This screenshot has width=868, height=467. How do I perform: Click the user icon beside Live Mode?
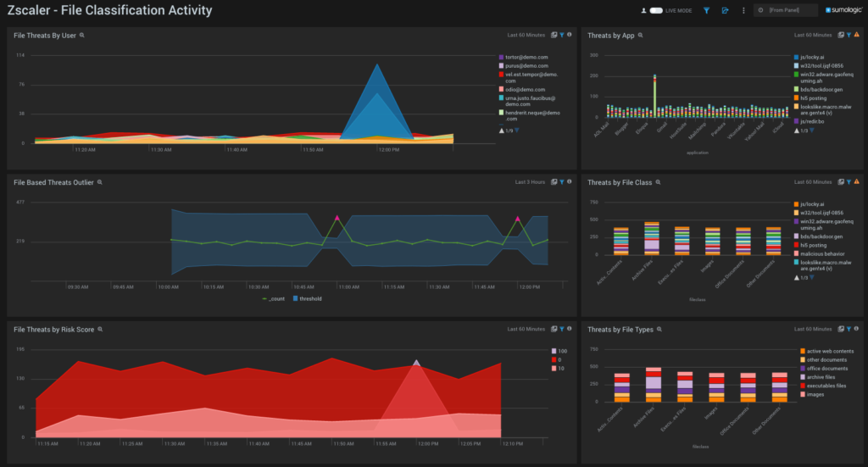click(644, 10)
